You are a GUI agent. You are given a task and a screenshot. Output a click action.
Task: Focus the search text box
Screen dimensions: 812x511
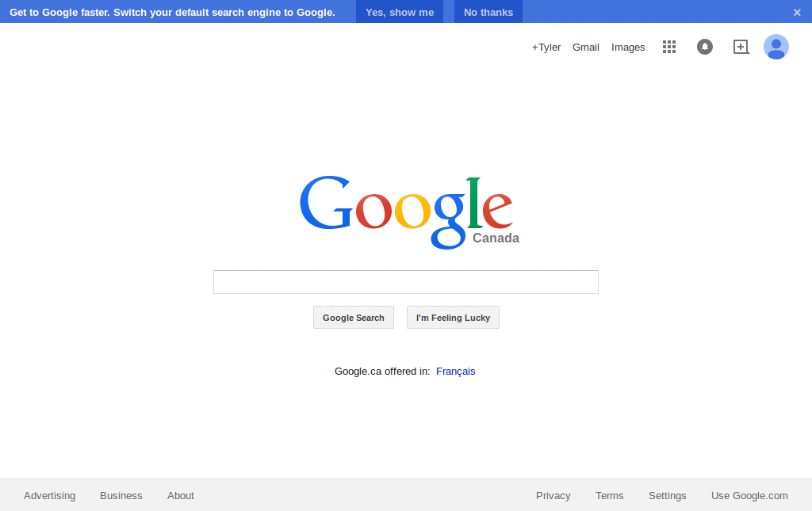406,282
